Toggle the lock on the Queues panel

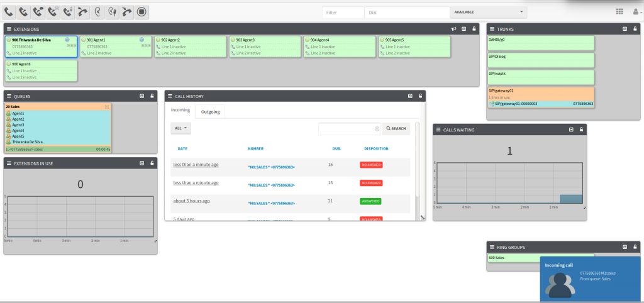click(152, 96)
